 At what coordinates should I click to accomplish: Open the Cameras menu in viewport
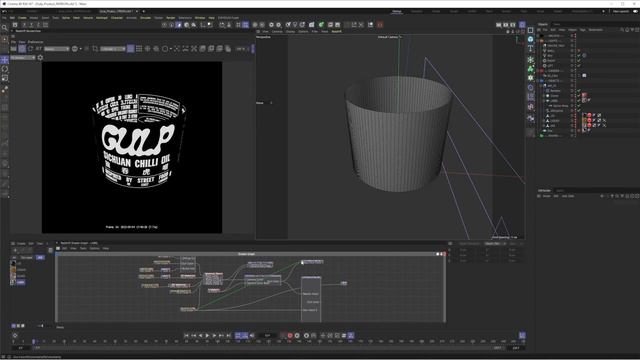[x=277, y=31]
